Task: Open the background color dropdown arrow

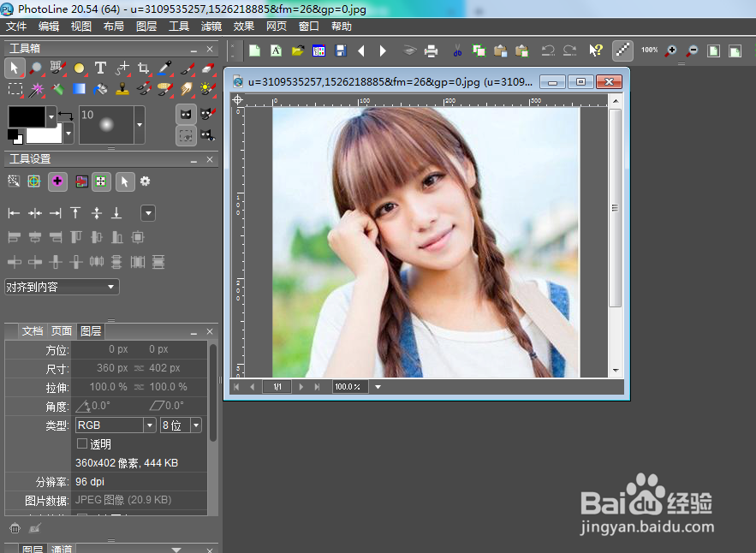Action: pyautogui.click(x=68, y=133)
